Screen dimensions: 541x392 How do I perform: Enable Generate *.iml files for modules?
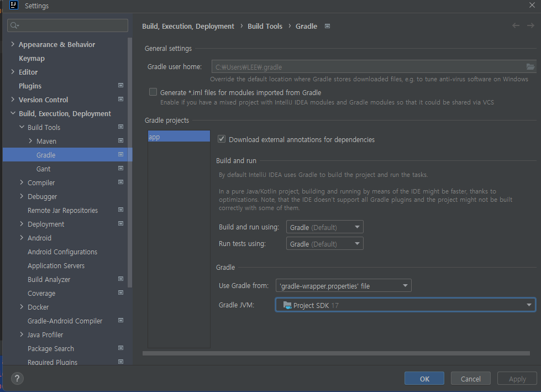point(153,92)
